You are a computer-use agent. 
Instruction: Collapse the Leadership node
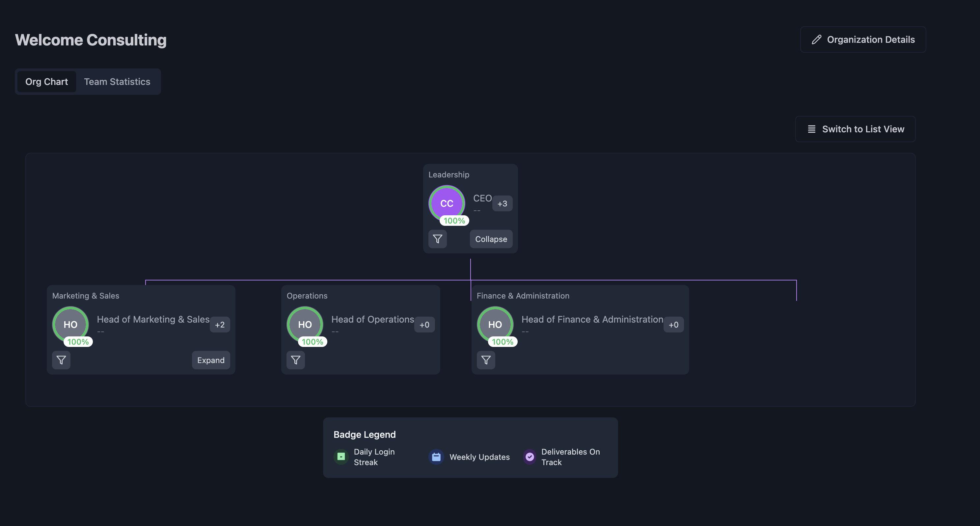(491, 239)
